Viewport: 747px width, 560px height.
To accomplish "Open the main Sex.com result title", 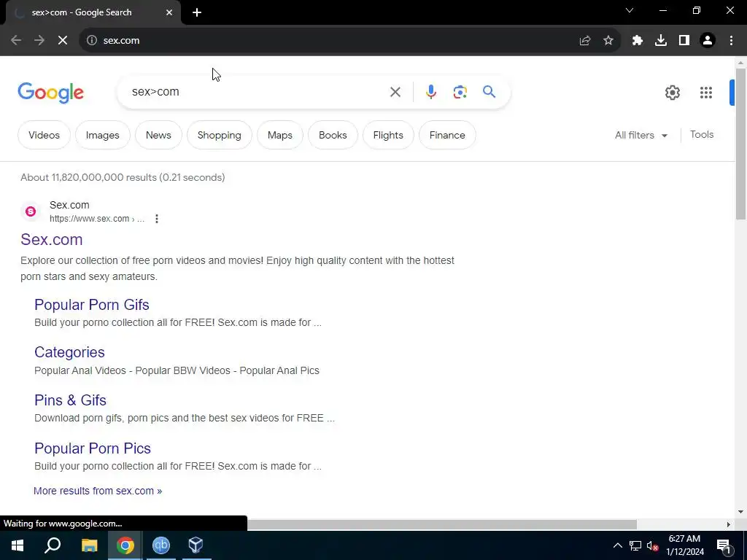I will pos(52,239).
